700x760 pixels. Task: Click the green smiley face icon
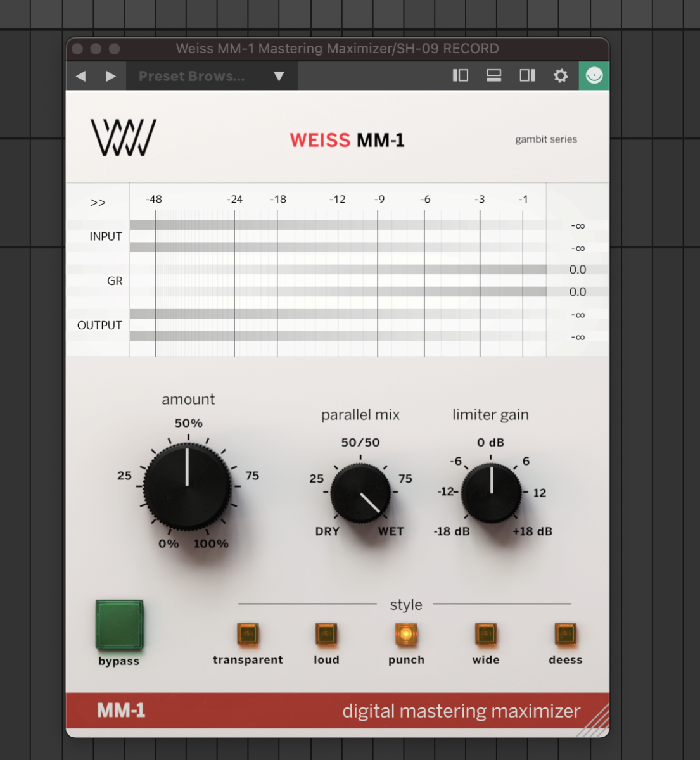(x=594, y=75)
